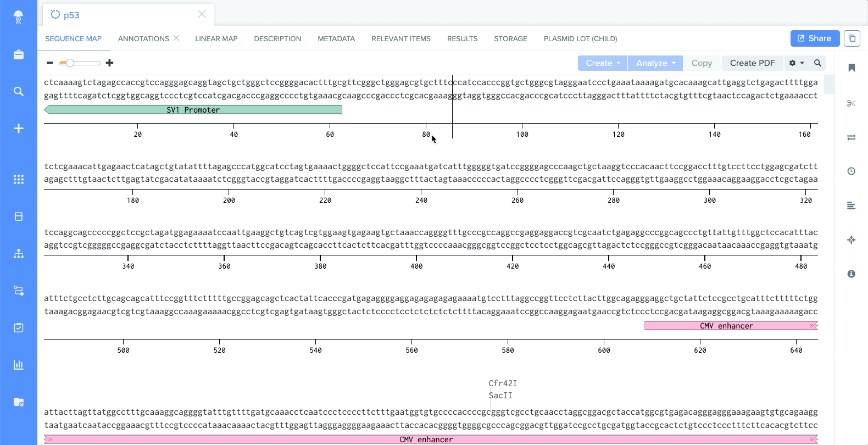
Task: Zoom in with the plus button
Action: click(x=109, y=63)
